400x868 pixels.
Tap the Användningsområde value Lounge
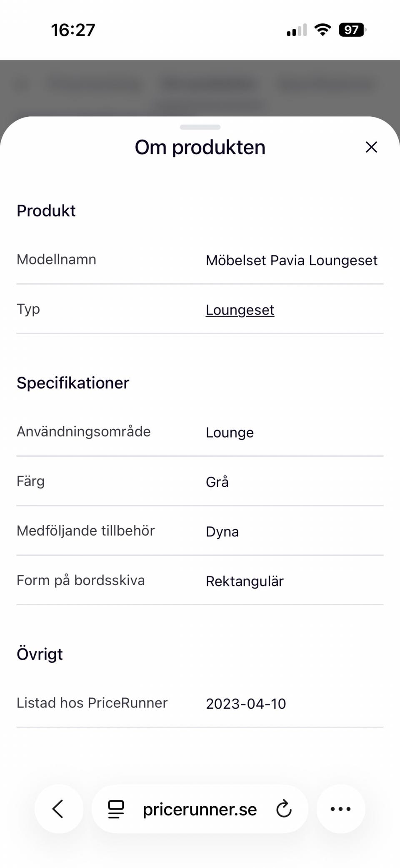[x=230, y=433]
